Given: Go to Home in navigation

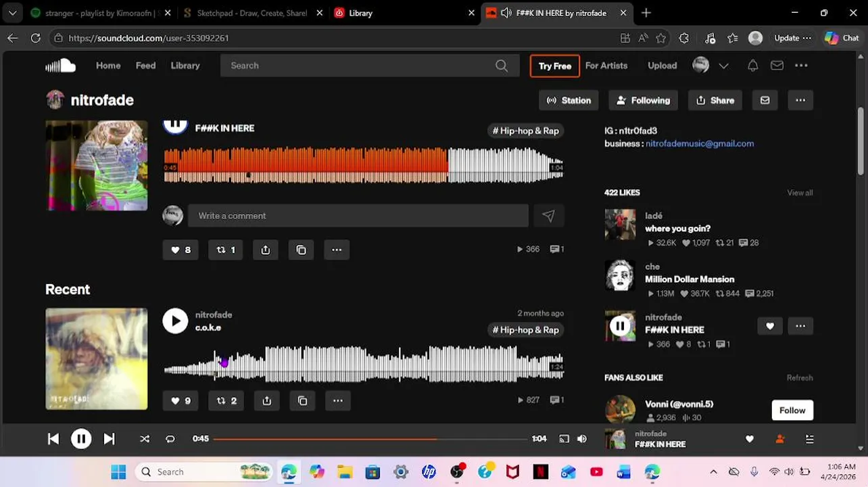Looking at the screenshot, I should (x=108, y=66).
